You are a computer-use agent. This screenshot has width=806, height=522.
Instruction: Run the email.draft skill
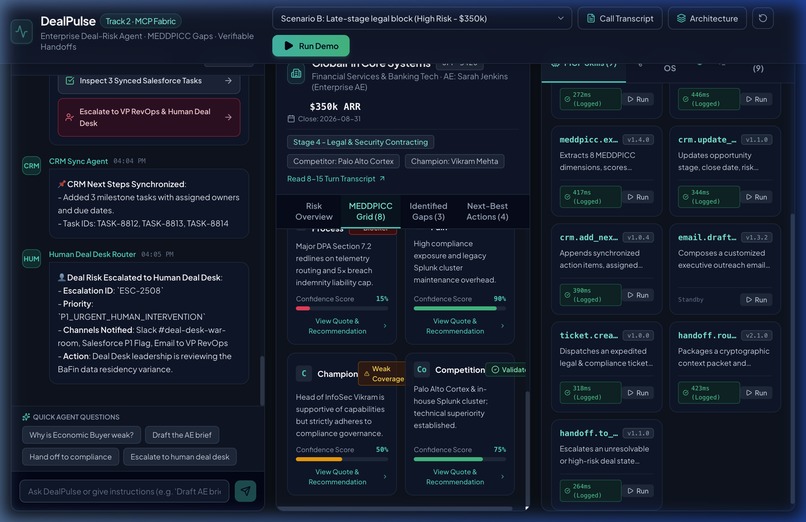756,300
